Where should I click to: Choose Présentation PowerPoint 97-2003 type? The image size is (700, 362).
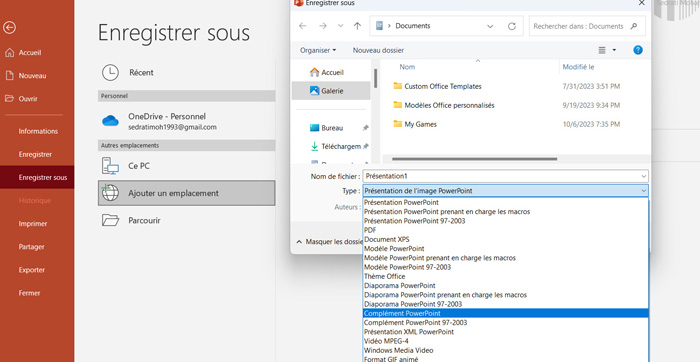505,221
